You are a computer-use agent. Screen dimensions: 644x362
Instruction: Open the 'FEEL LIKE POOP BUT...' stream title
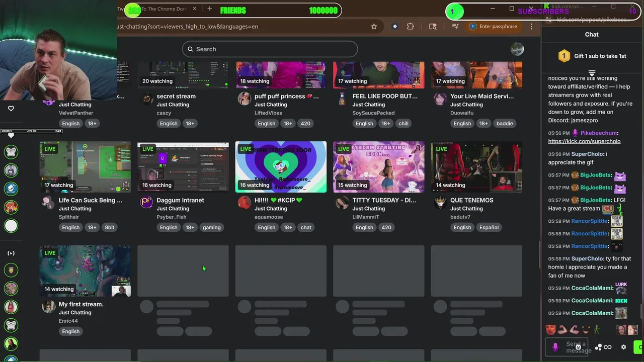(385, 96)
